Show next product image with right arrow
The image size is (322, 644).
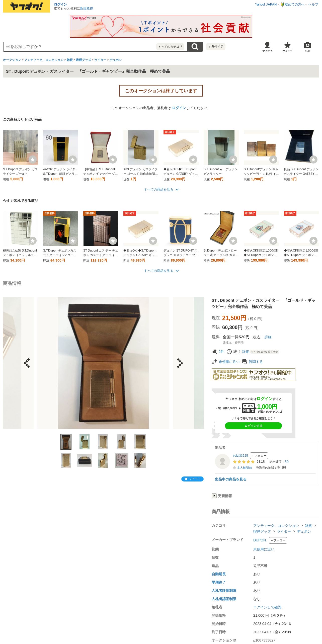[180, 363]
